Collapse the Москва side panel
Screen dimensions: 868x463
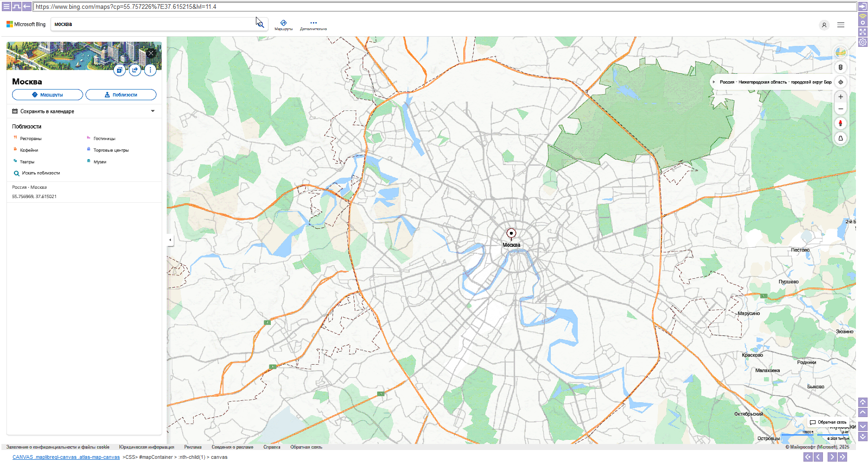pos(170,239)
